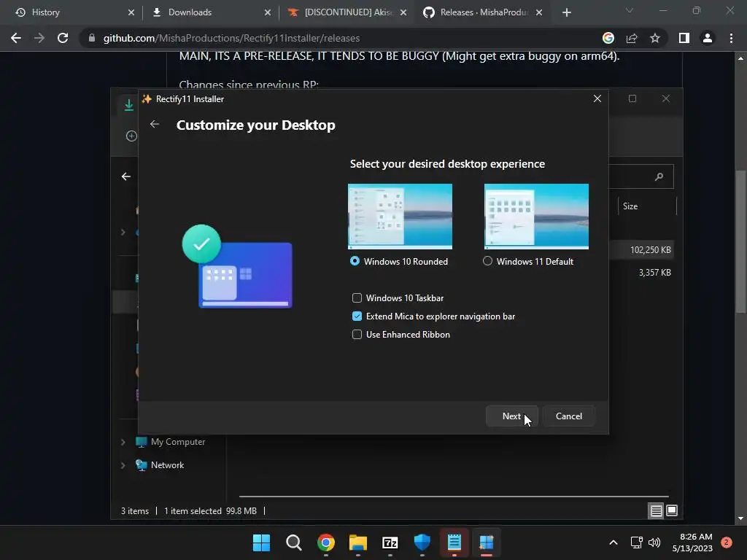The image size is (747, 560).
Task: Click the GitHub address bar URL
Action: [x=231, y=38]
